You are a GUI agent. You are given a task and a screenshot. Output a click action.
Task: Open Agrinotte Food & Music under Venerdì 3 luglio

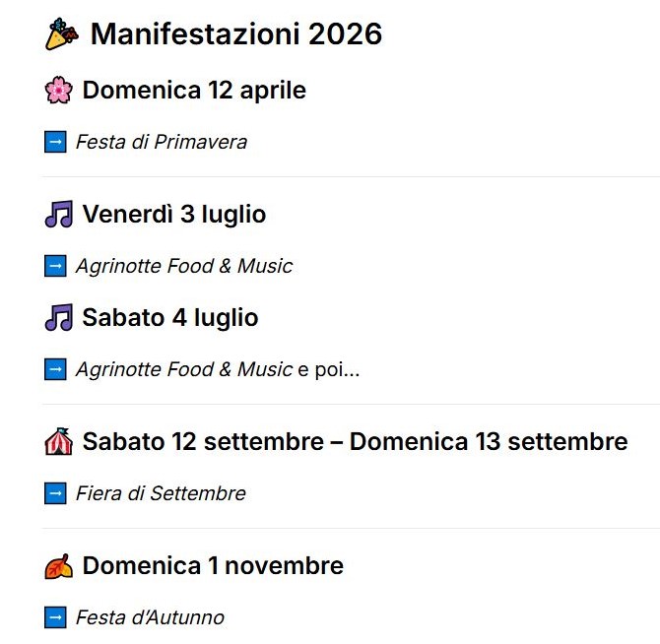coord(184,266)
